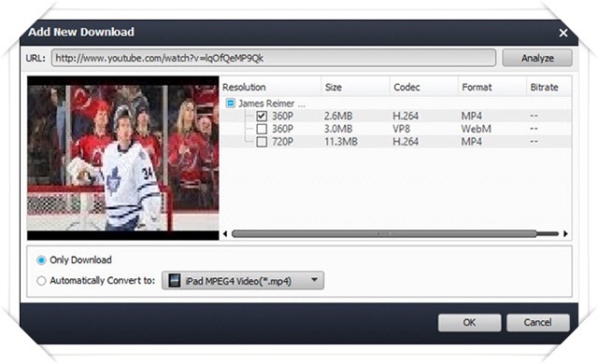Click the right arrow of horizontal scrollbar
The width and height of the screenshot is (598, 364).
tap(565, 233)
